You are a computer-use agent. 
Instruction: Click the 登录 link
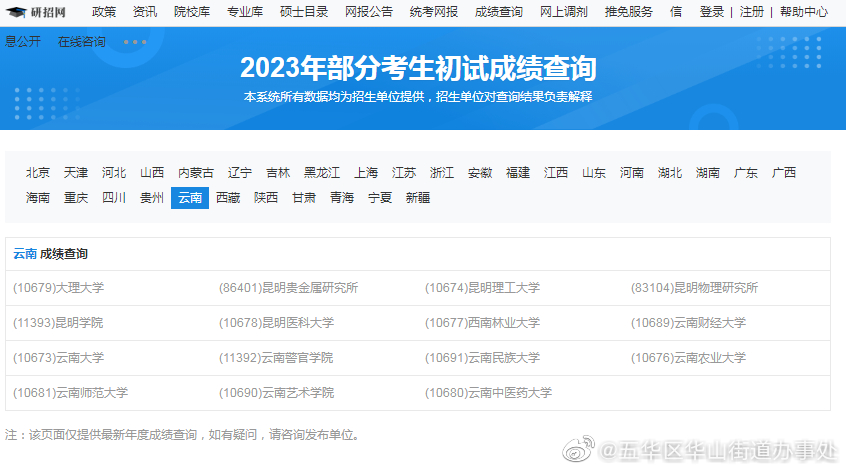712,12
